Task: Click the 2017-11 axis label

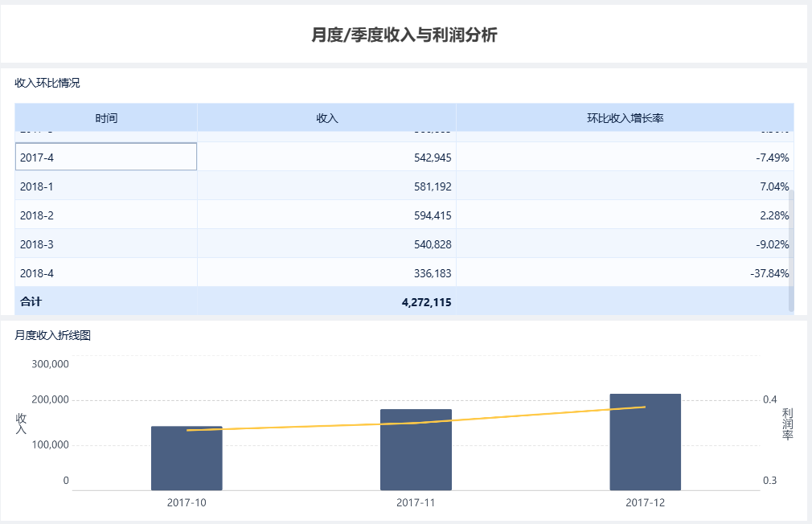Action: tap(416, 502)
